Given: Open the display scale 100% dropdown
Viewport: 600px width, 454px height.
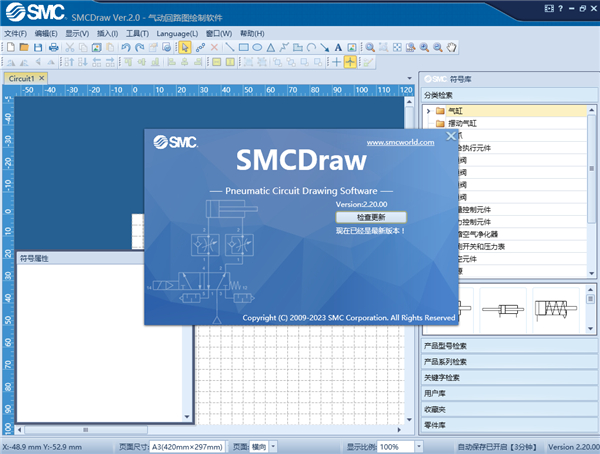Looking at the screenshot, I should click(x=401, y=446).
